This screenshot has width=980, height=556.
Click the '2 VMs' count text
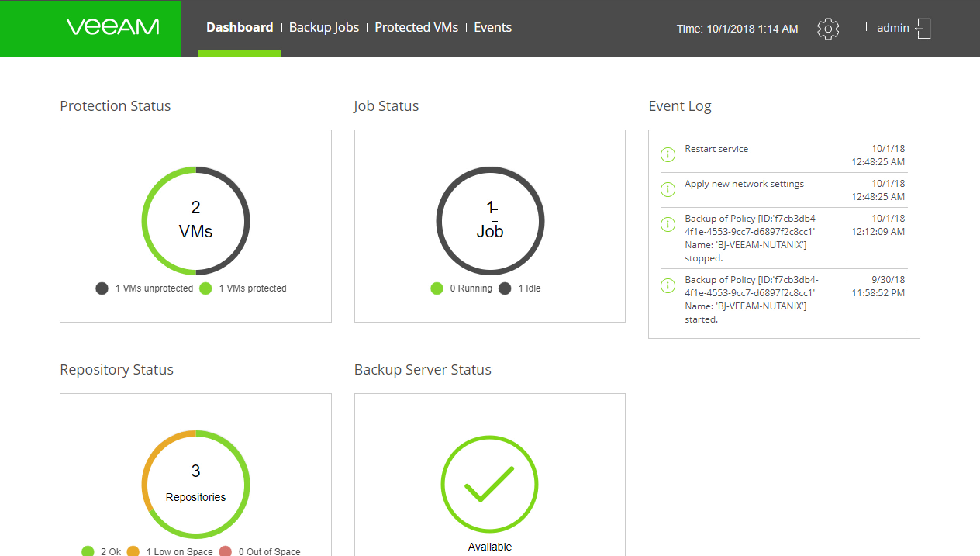tap(195, 219)
